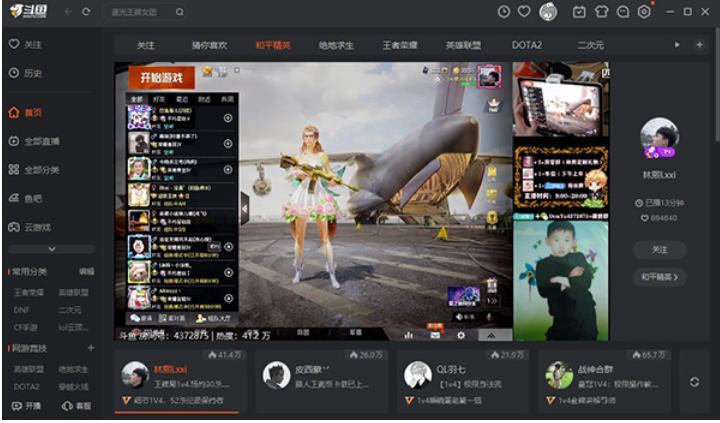Open the watch history clock icon in the title bar
Image resolution: width=720 pixels, height=423 pixels.
504,11
